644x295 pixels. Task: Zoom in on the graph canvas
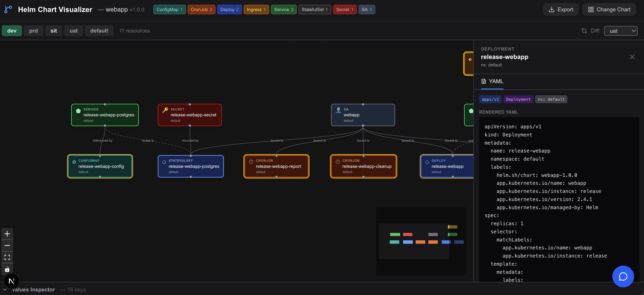tap(7, 234)
